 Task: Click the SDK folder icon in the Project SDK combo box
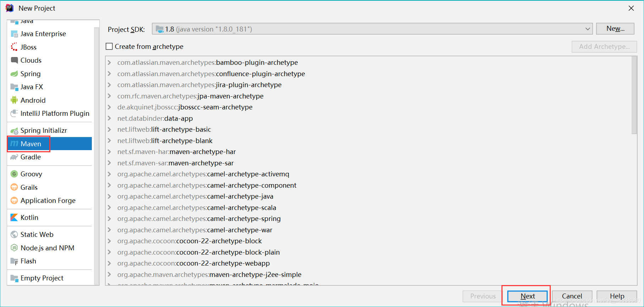(160, 29)
